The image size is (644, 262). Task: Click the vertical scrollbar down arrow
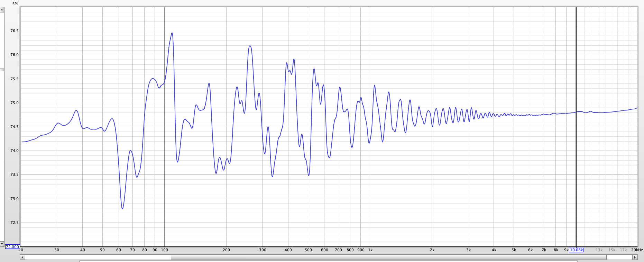click(x=2, y=244)
